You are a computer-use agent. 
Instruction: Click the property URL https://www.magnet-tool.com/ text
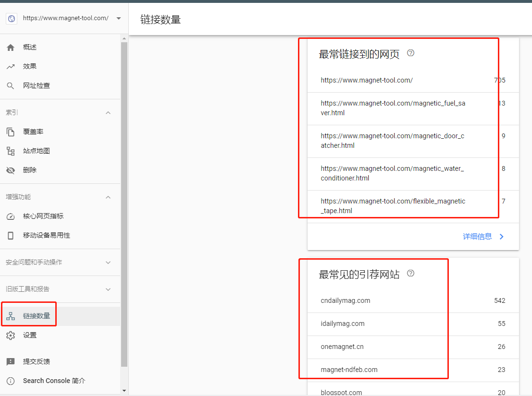click(x=66, y=18)
